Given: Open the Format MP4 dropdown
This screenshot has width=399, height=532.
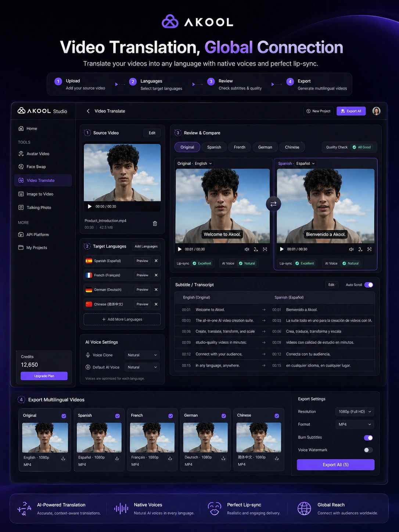Looking at the screenshot, I should point(355,424).
